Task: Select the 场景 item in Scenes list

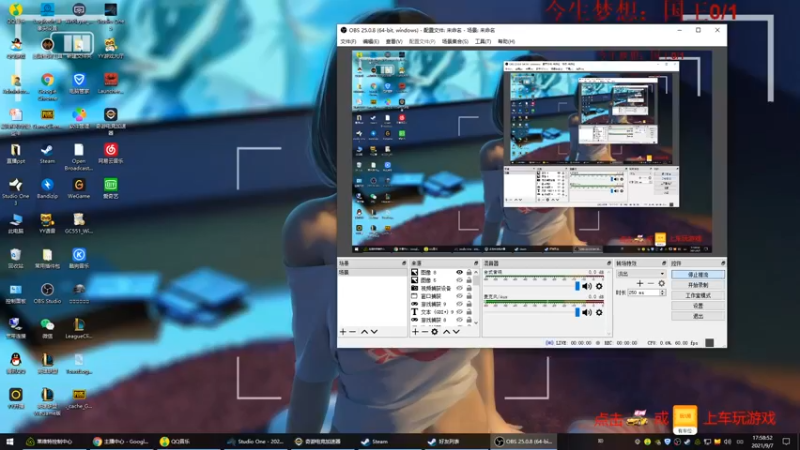Action: pyautogui.click(x=372, y=272)
